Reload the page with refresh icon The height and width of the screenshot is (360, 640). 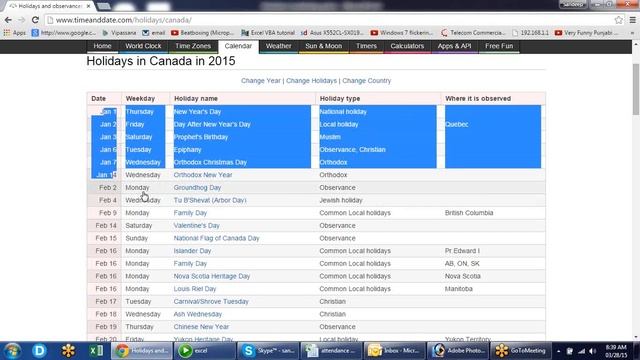35,20
